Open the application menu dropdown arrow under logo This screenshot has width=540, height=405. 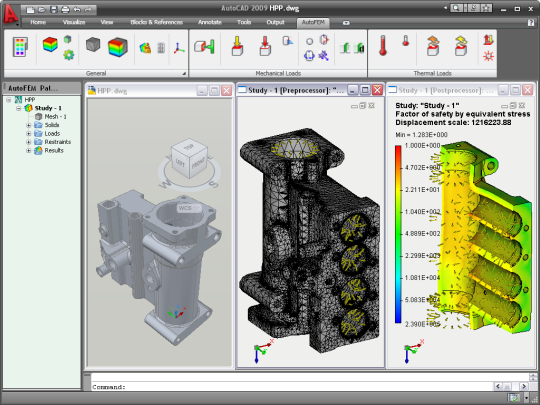(x=17, y=25)
